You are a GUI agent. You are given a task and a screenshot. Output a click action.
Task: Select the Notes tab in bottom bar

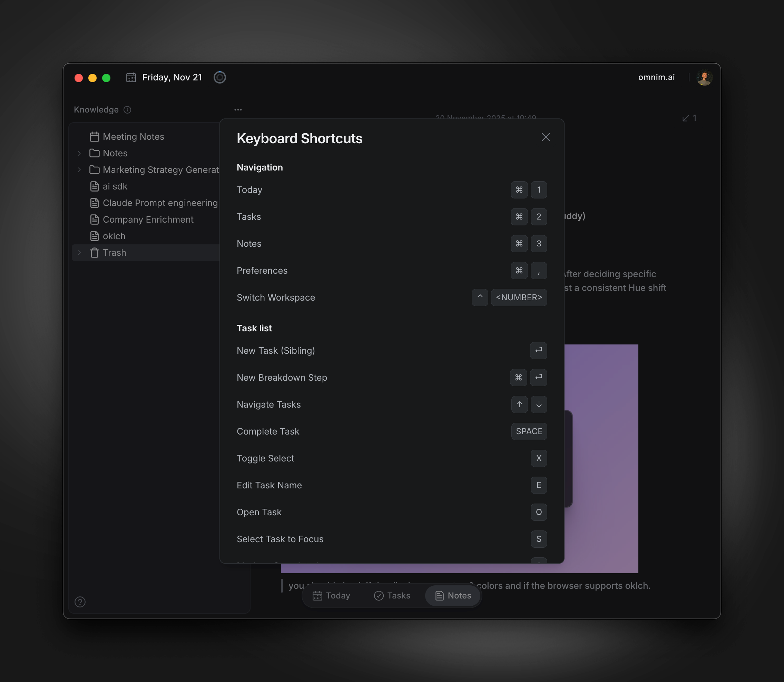point(453,596)
